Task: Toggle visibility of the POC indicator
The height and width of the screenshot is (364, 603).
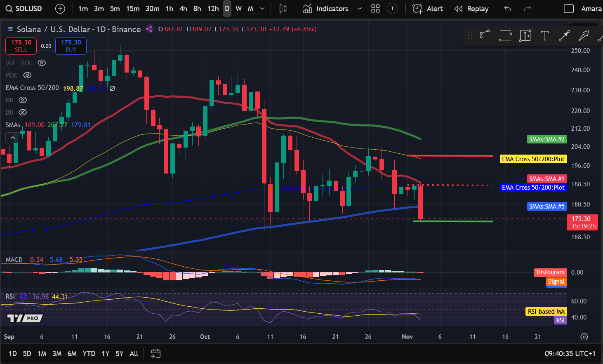Action: (27, 75)
